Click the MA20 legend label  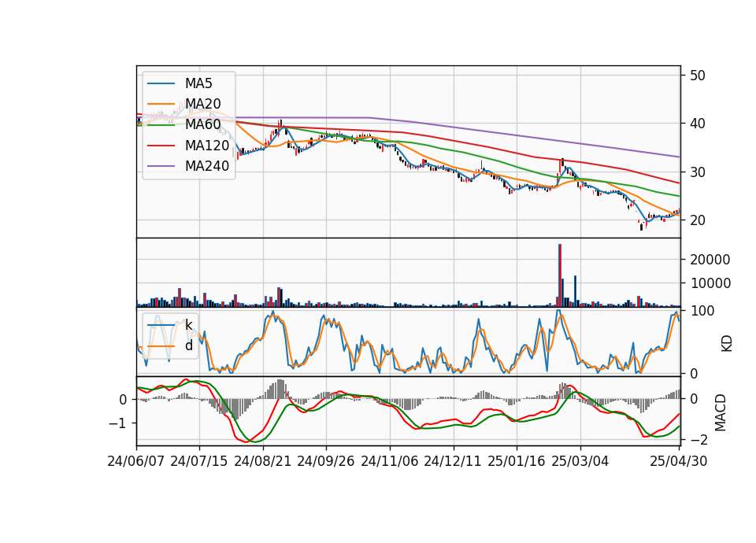pyautogui.click(x=202, y=104)
